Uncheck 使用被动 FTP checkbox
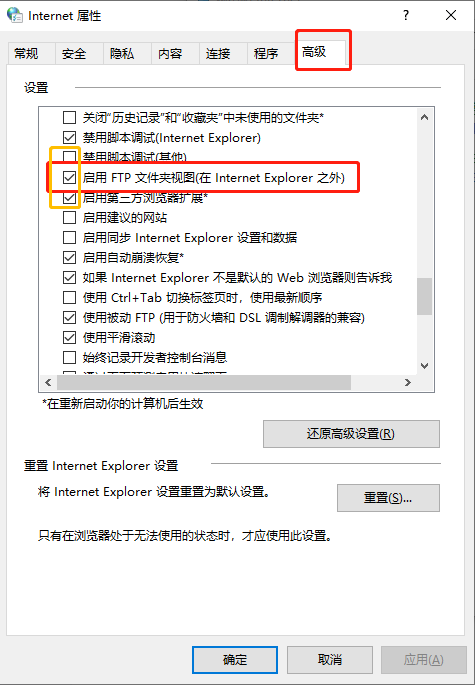Image resolution: width=475 pixels, height=685 pixels. click(x=69, y=317)
